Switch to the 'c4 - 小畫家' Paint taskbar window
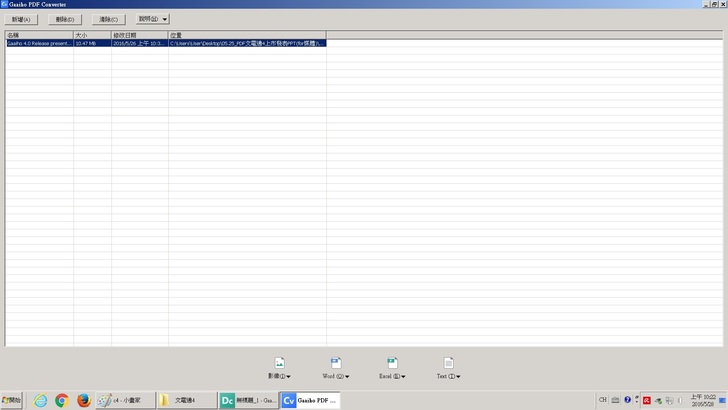 (125, 400)
